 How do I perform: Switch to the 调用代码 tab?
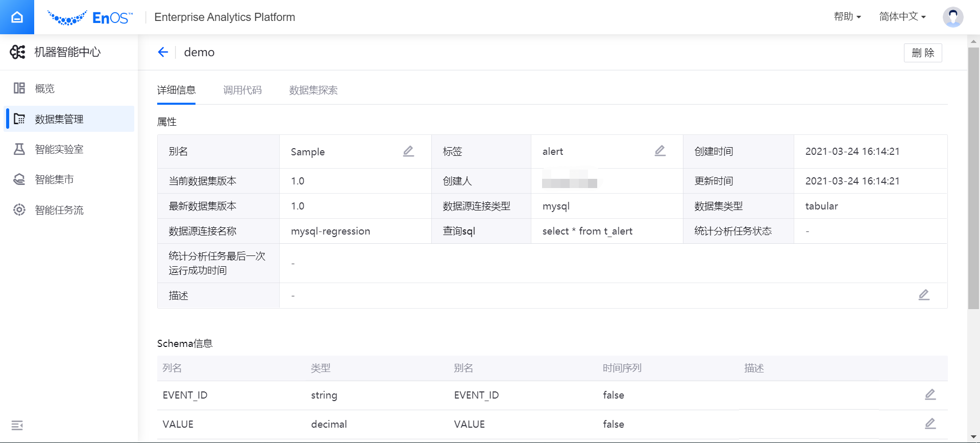pyautogui.click(x=242, y=90)
